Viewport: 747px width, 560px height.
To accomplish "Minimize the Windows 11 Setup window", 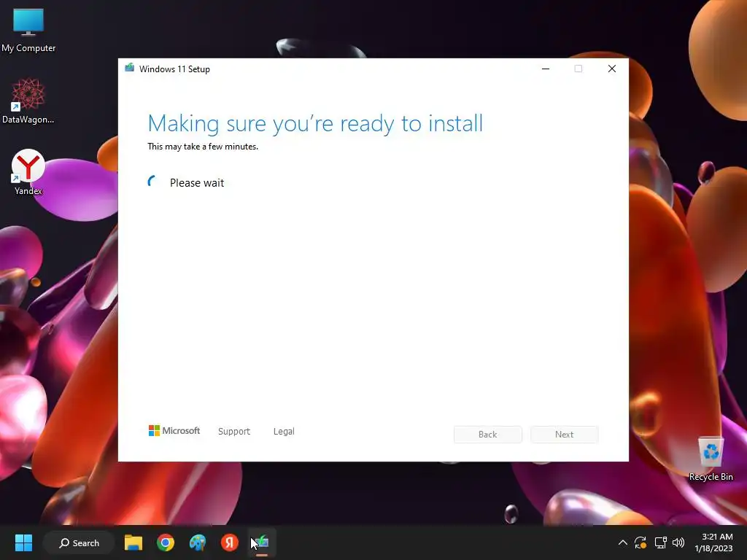I will [546, 69].
